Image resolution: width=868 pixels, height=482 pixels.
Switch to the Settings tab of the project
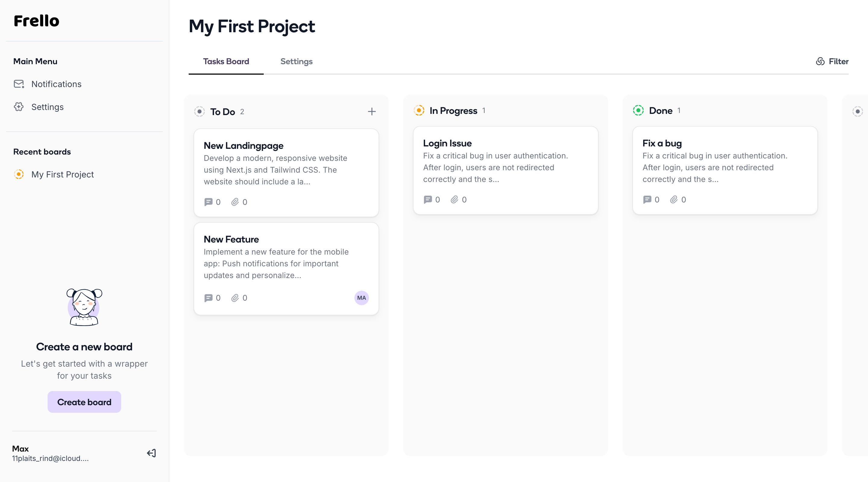point(296,61)
